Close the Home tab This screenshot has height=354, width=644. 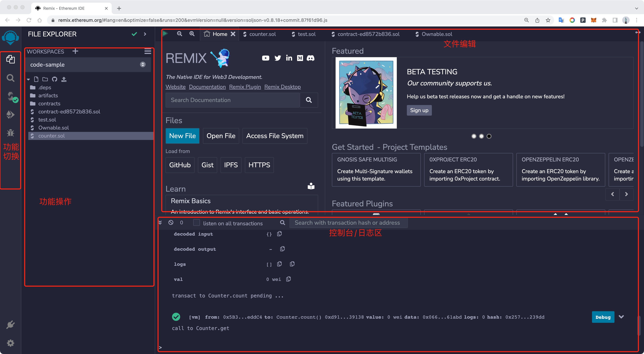[233, 34]
